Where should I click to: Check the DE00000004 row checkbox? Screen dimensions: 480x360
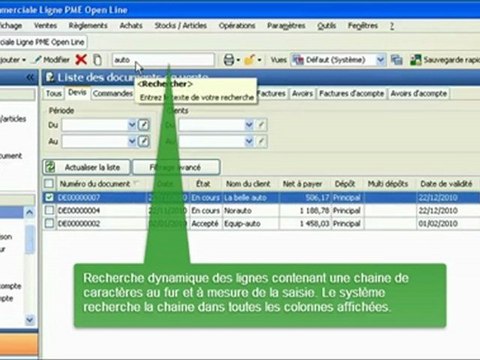(49, 210)
